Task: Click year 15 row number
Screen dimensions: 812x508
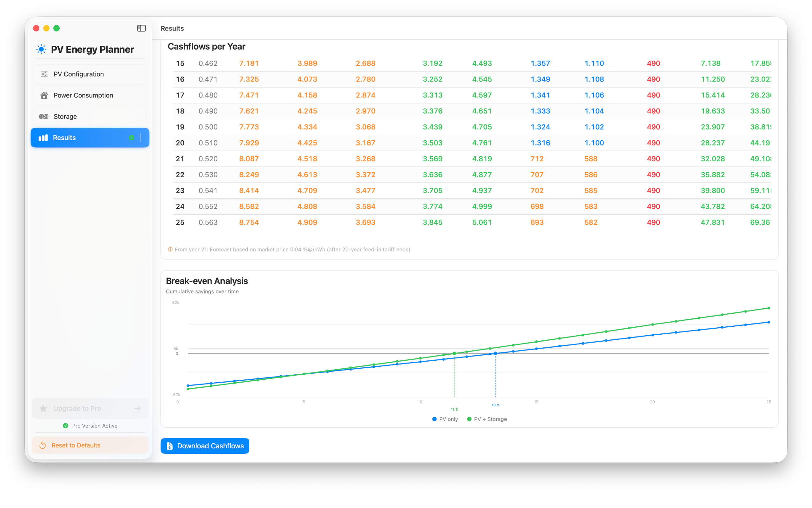Action: pos(180,63)
